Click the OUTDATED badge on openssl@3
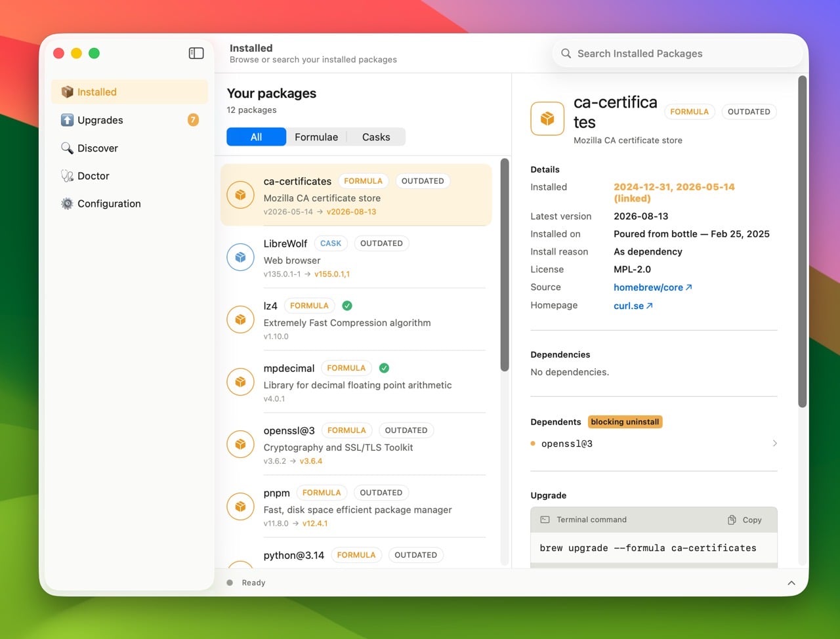This screenshot has height=639, width=840. [x=406, y=430]
